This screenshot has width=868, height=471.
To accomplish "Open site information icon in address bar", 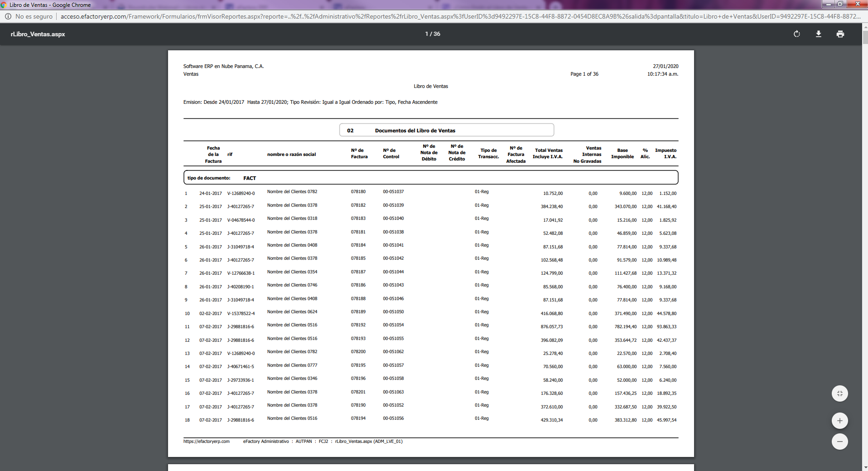I will [8, 16].
